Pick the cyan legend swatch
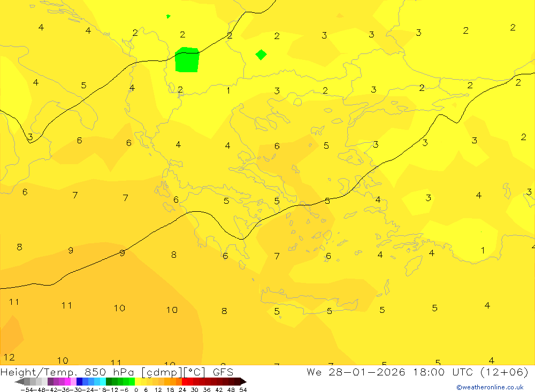This screenshot has width=535, height=392. [103, 382]
